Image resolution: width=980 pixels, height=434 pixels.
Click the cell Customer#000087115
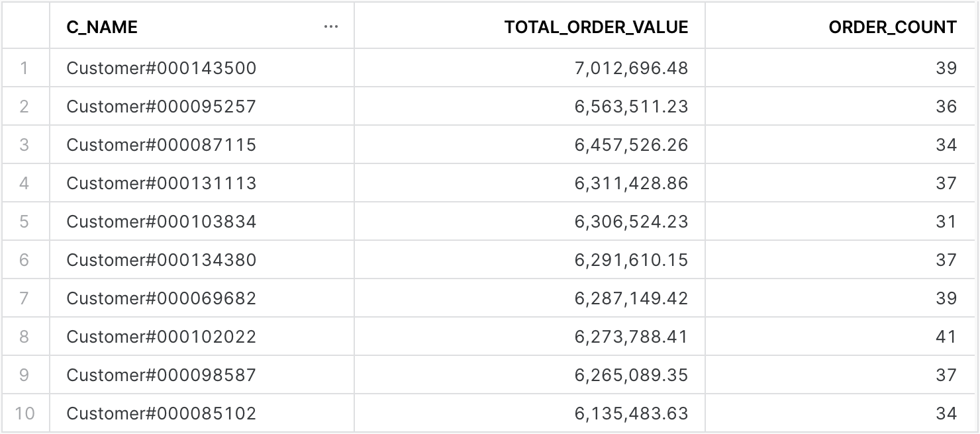pyautogui.click(x=202, y=144)
